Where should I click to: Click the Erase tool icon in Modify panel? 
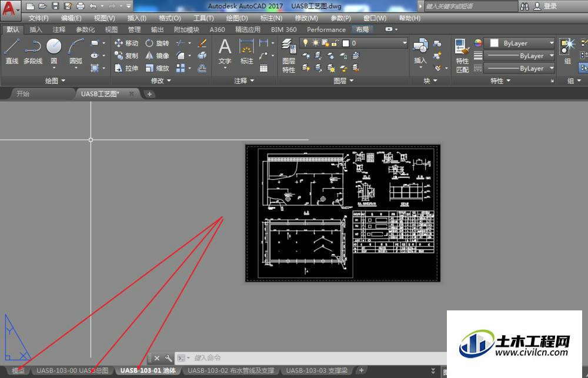click(202, 43)
